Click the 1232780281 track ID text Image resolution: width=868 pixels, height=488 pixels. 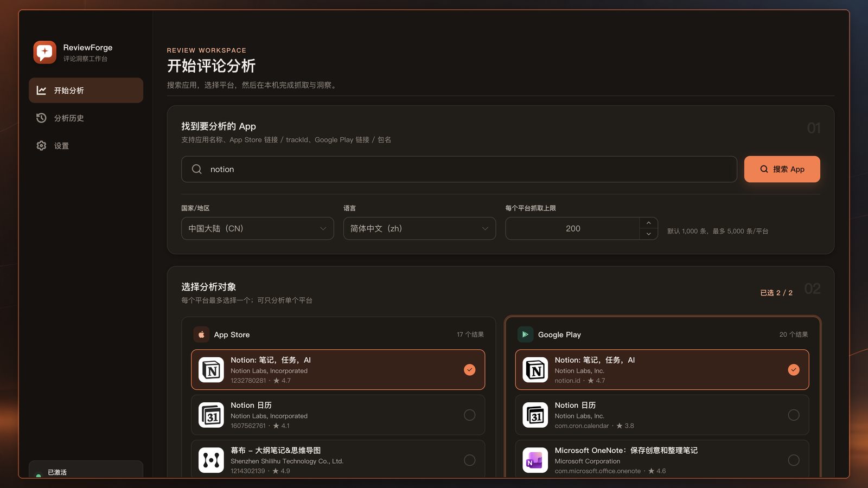point(248,381)
